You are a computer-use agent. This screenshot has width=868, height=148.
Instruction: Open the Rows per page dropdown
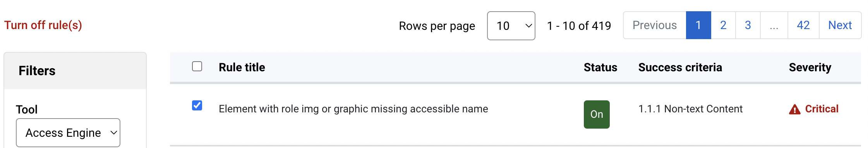(x=511, y=26)
